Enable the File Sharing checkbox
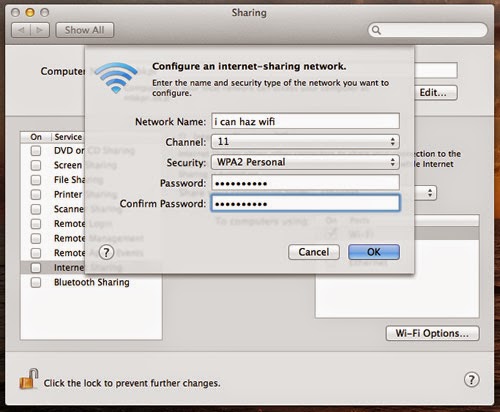This screenshot has width=500, height=412. [x=36, y=180]
